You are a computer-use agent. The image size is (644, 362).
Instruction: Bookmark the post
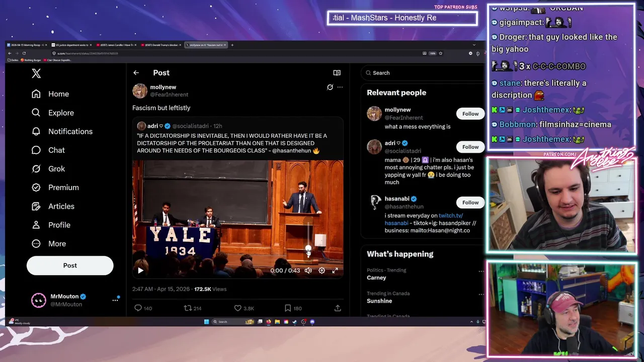coord(287,308)
